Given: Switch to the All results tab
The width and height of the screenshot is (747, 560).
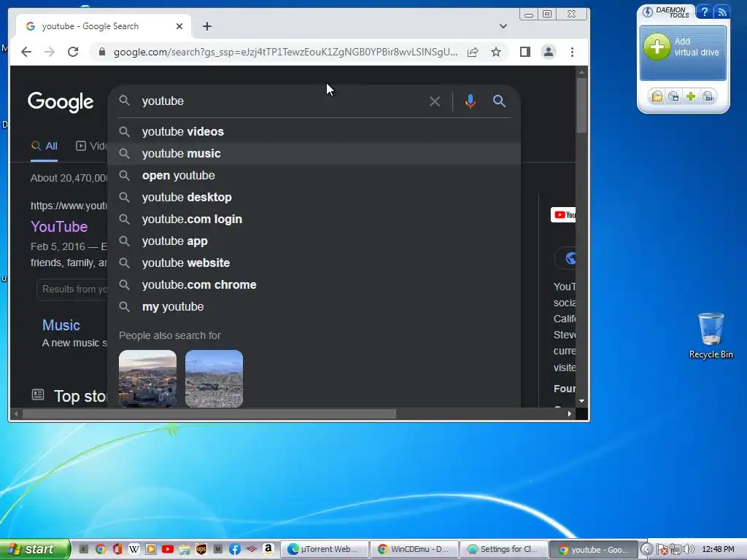Looking at the screenshot, I should 44,146.
